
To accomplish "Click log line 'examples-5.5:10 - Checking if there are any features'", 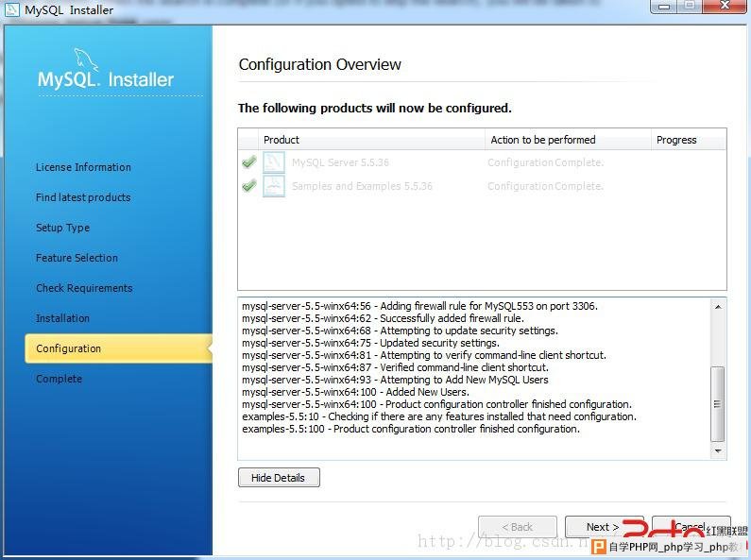I will click(439, 416).
